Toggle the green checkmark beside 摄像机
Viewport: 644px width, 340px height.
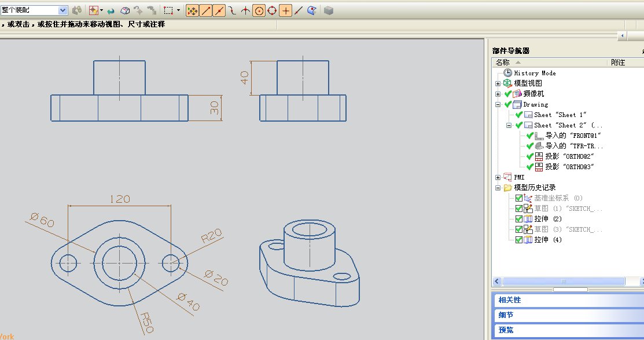tap(508, 93)
